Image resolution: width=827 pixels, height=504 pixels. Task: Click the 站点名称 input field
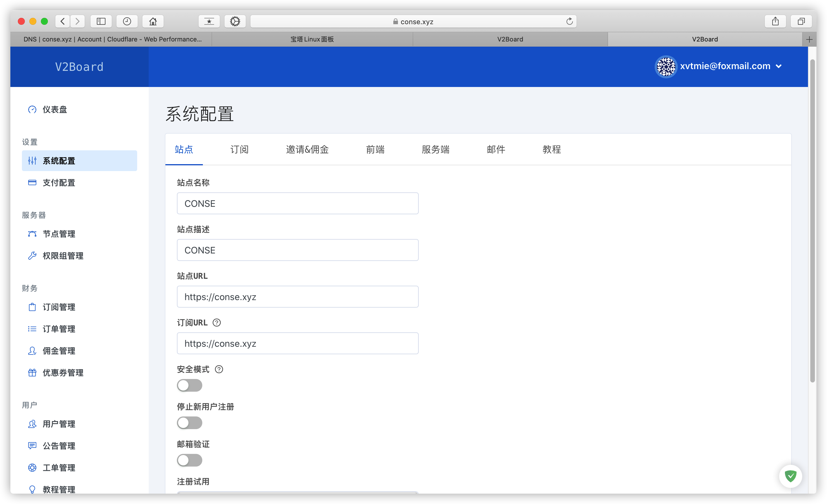297,203
